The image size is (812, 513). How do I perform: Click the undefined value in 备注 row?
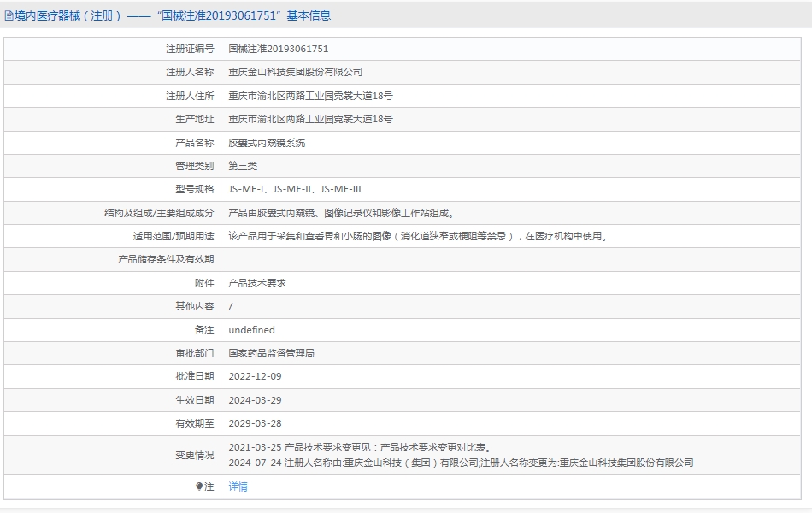pyautogui.click(x=251, y=330)
